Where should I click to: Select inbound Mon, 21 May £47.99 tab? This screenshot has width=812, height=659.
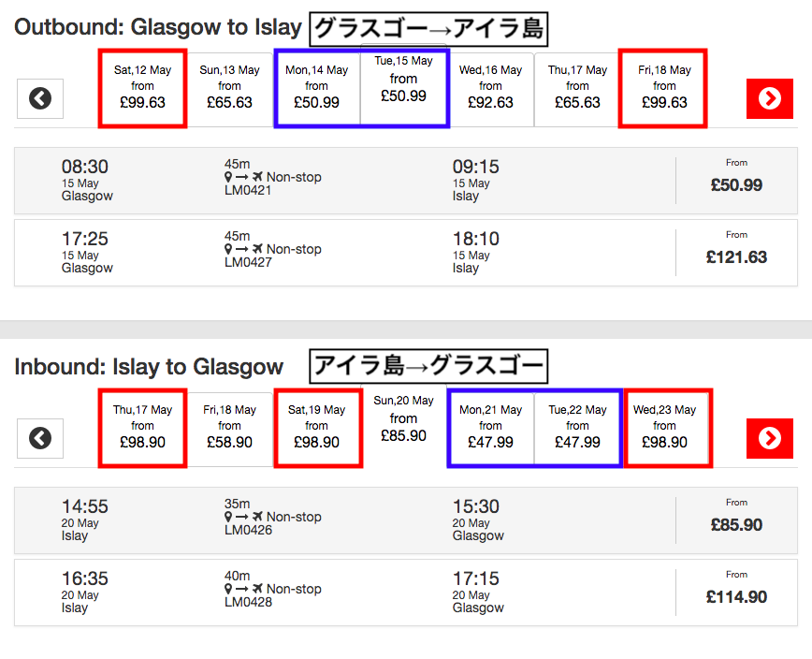pyautogui.click(x=490, y=427)
